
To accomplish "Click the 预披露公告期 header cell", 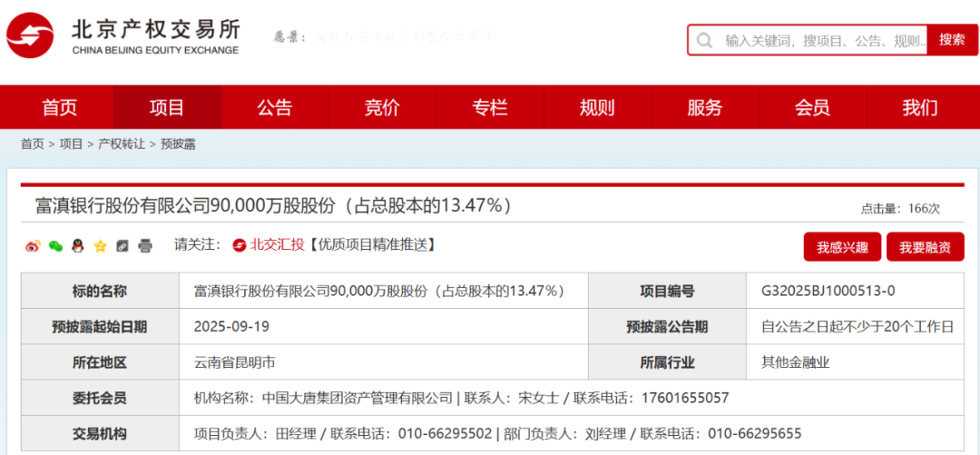I will tap(667, 326).
